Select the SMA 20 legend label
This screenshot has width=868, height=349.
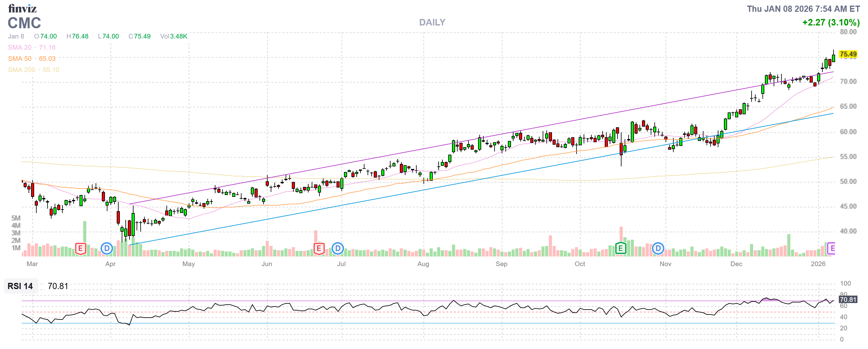[20, 48]
